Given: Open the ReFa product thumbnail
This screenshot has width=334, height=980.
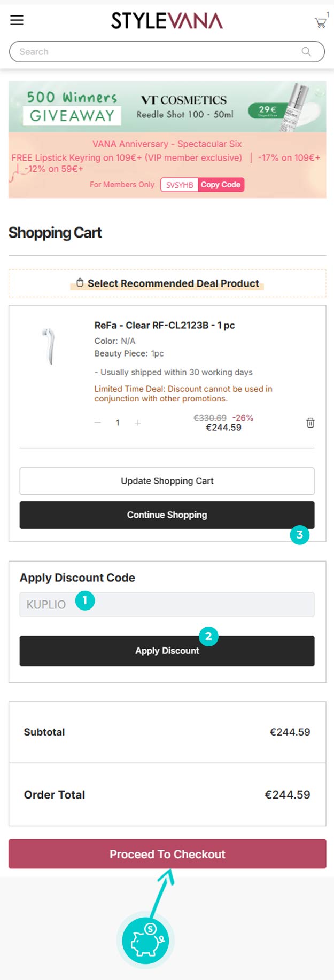Looking at the screenshot, I should pos(50,346).
